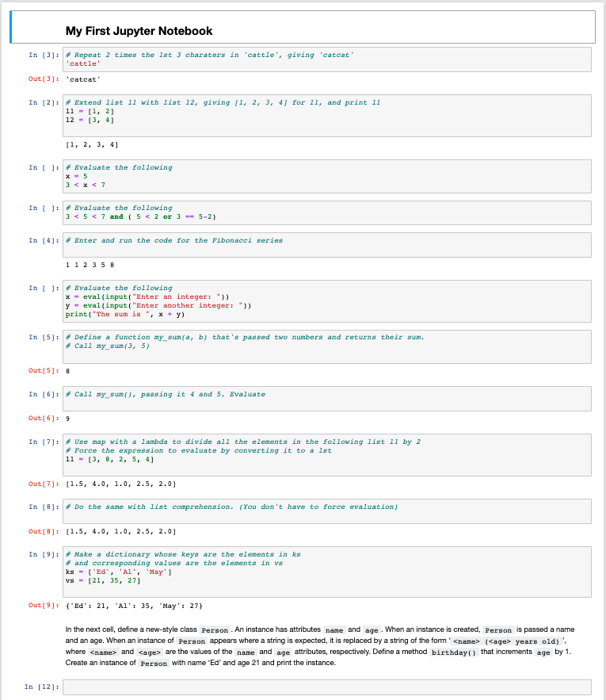Click the Out[6] result 9
This screenshot has width=606, height=700.
[x=68, y=419]
